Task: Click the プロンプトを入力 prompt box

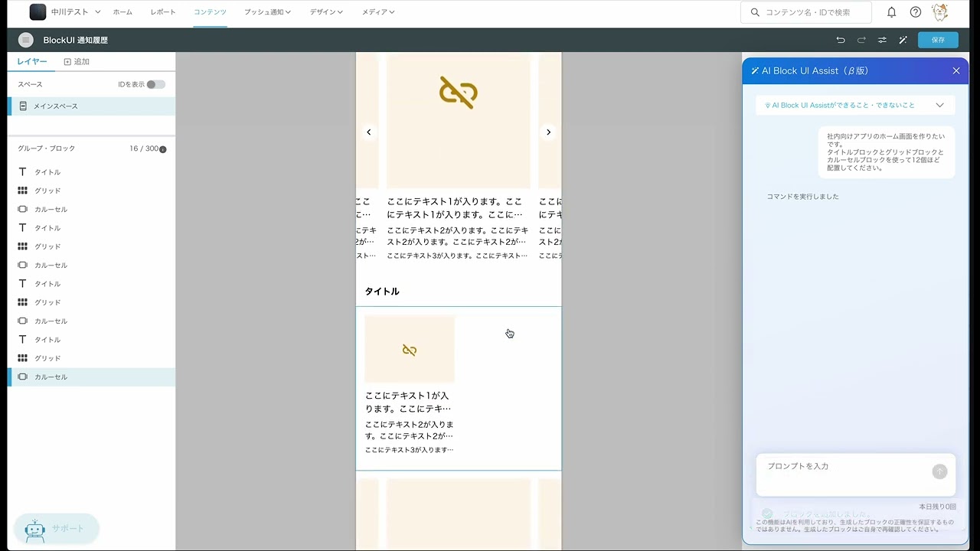Action: tap(855, 474)
